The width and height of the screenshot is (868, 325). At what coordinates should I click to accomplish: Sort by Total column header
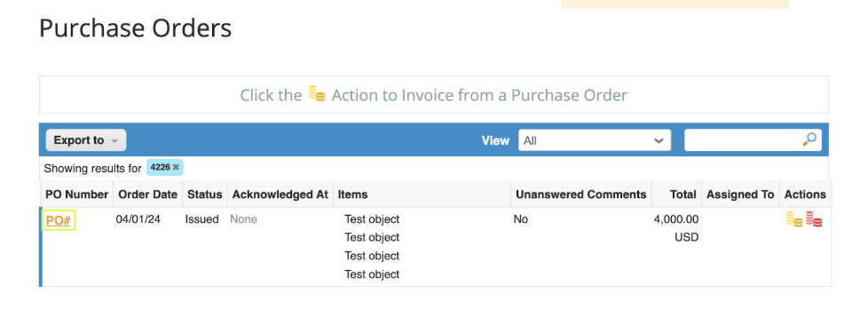683,194
